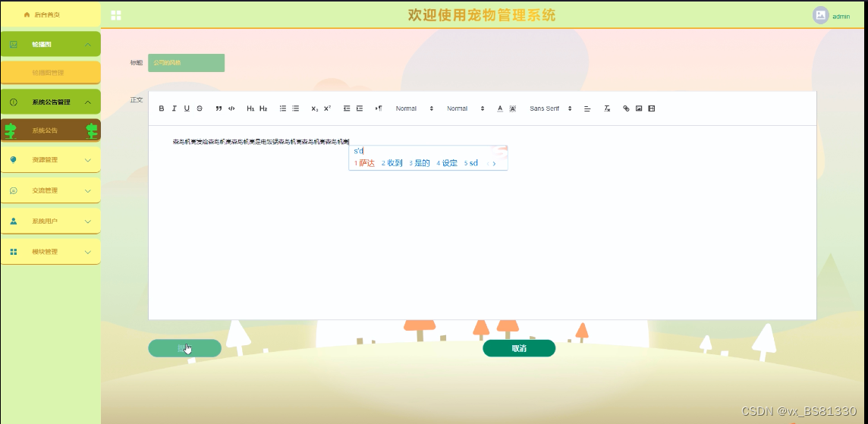The width and height of the screenshot is (868, 424).
Task: Expand the 模块管理 menu
Action: click(50, 251)
